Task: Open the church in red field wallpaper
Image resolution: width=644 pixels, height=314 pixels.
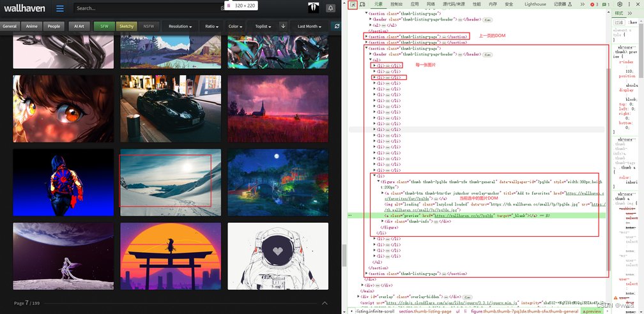Action: tap(278, 108)
